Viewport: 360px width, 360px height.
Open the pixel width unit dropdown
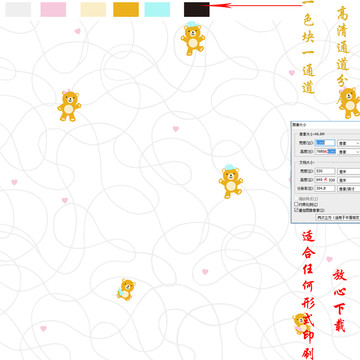point(349,143)
